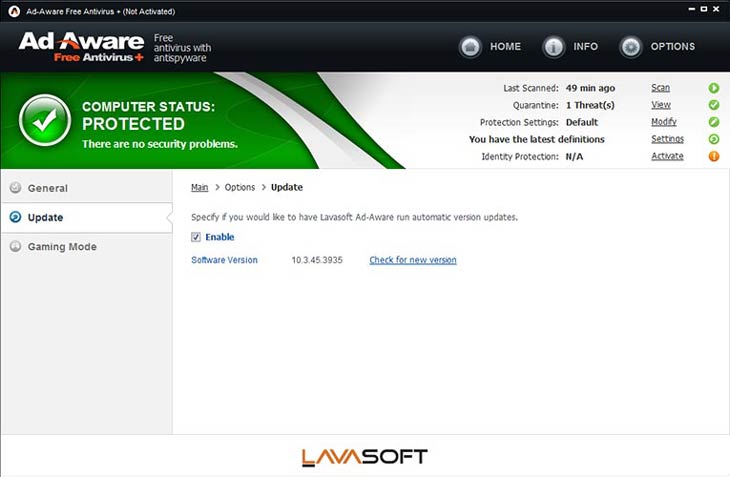Click the Ad-Aware Free Antivirus+ header logo
730x477 pixels.
click(81, 47)
